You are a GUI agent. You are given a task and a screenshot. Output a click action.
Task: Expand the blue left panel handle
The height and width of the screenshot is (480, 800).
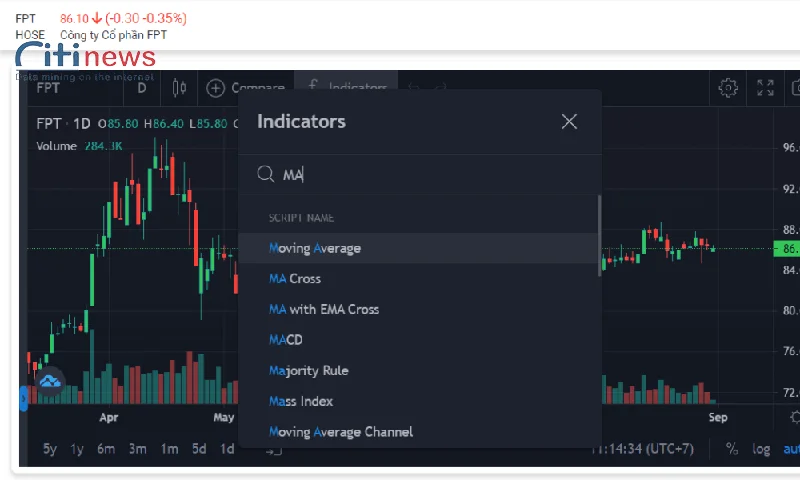pos(23,398)
